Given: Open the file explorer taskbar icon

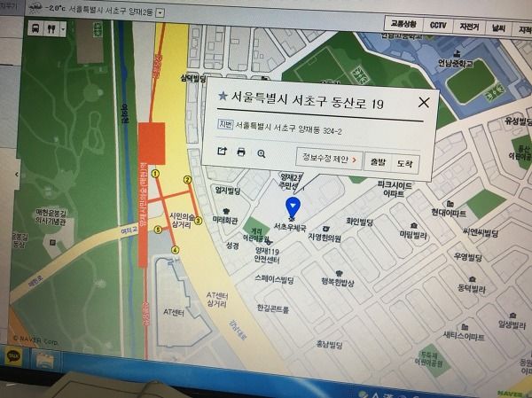Looking at the screenshot, I should (45, 360).
